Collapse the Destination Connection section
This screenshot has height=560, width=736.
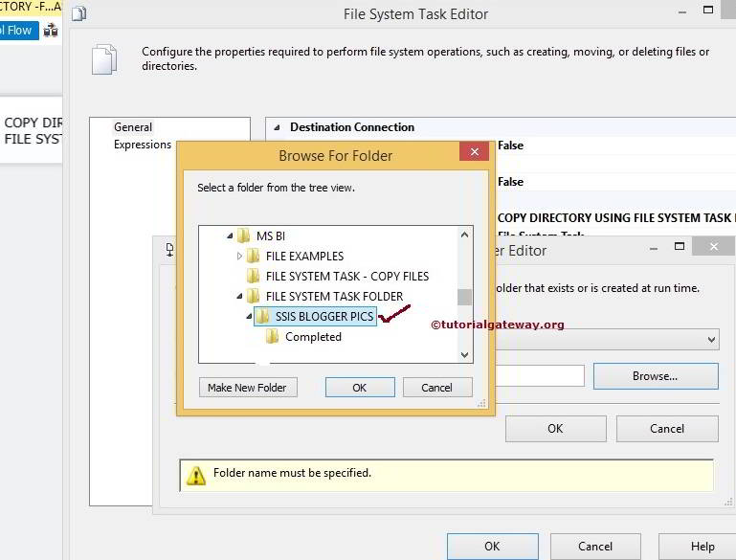click(277, 127)
